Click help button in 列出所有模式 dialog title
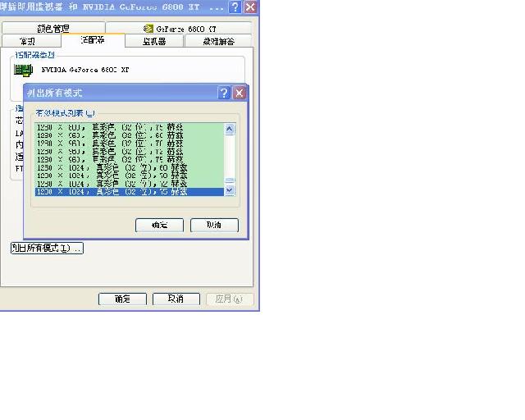This screenshot has width=525, height=420. coord(225,93)
